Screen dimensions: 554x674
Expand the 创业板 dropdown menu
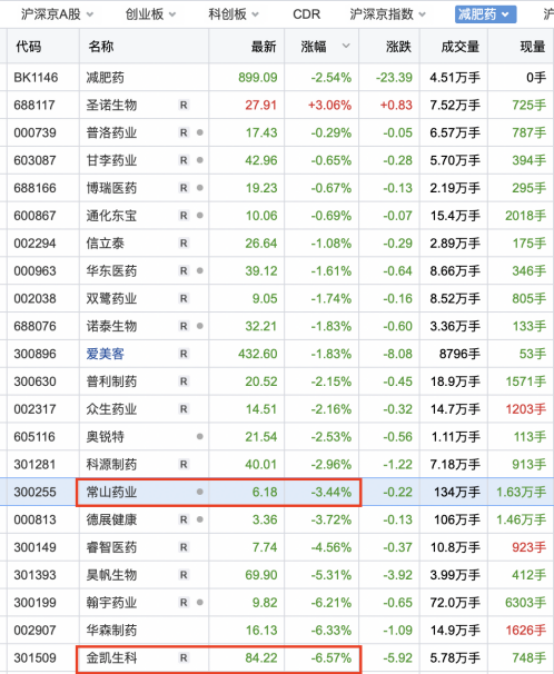tap(150, 14)
